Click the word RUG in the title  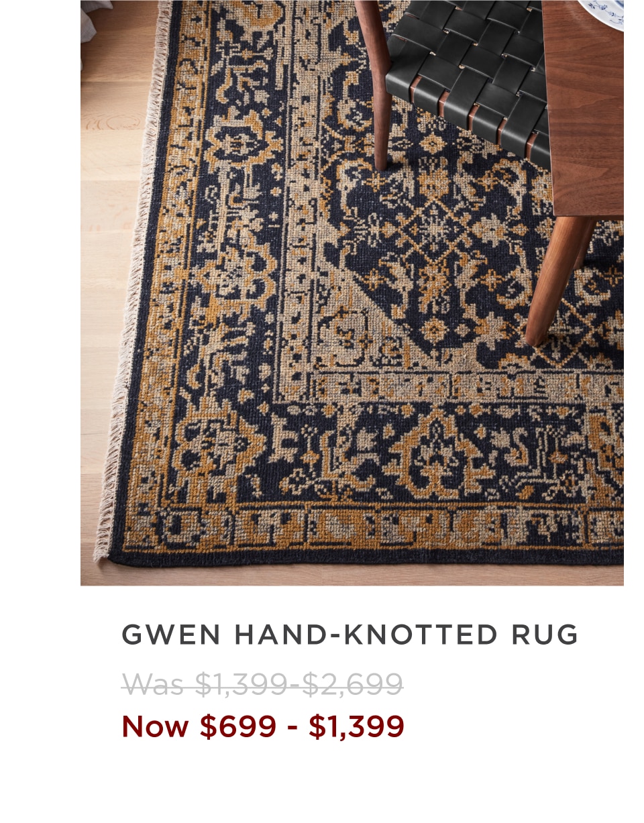click(x=544, y=635)
